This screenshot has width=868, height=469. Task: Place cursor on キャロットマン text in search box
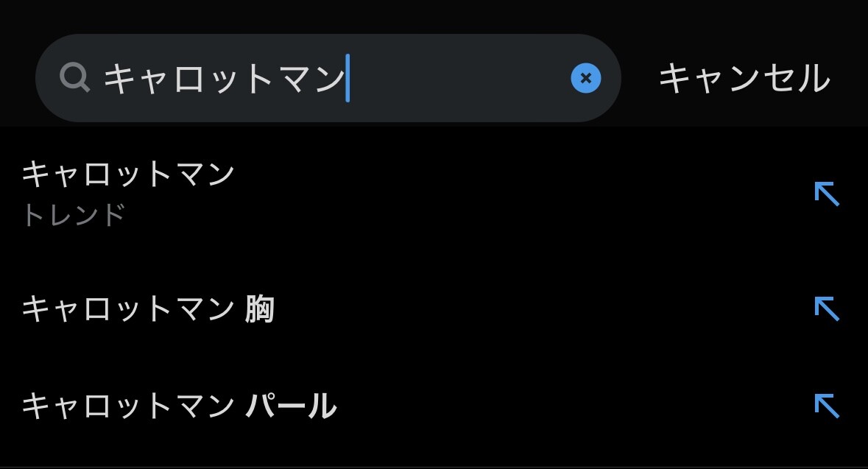[x=225, y=78]
